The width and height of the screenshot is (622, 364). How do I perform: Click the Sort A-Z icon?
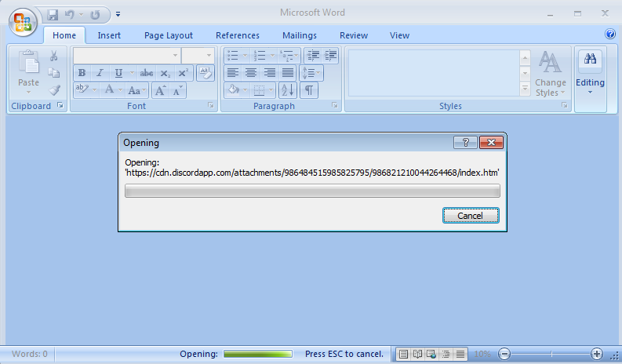pyautogui.click(x=288, y=90)
